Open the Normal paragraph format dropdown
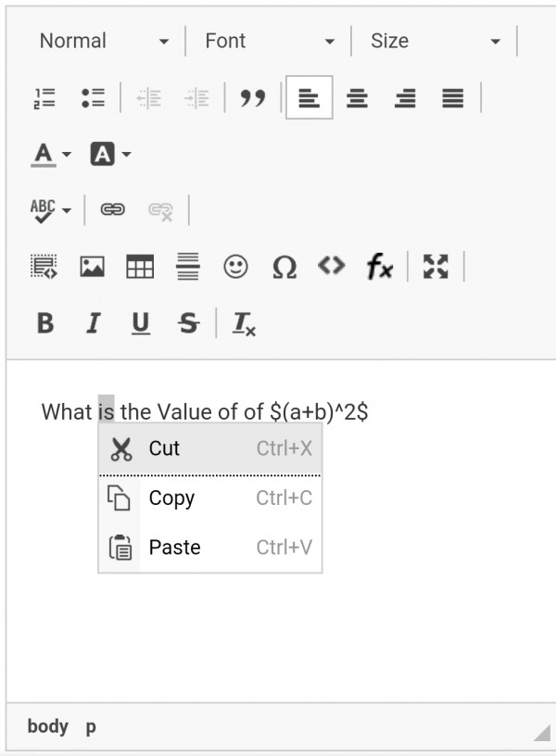The width and height of the screenshot is (556, 756). 104,42
